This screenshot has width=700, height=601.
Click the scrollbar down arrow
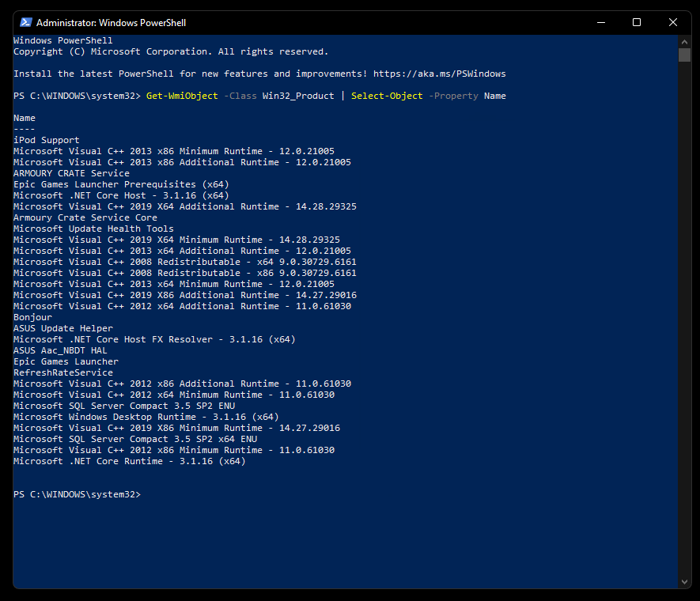coord(684,582)
